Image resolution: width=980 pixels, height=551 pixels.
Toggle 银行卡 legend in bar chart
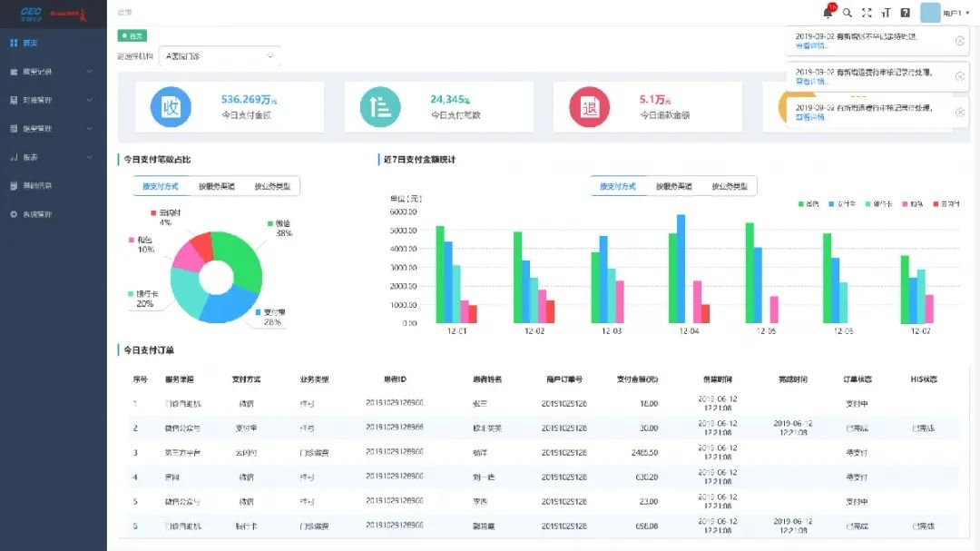click(878, 203)
